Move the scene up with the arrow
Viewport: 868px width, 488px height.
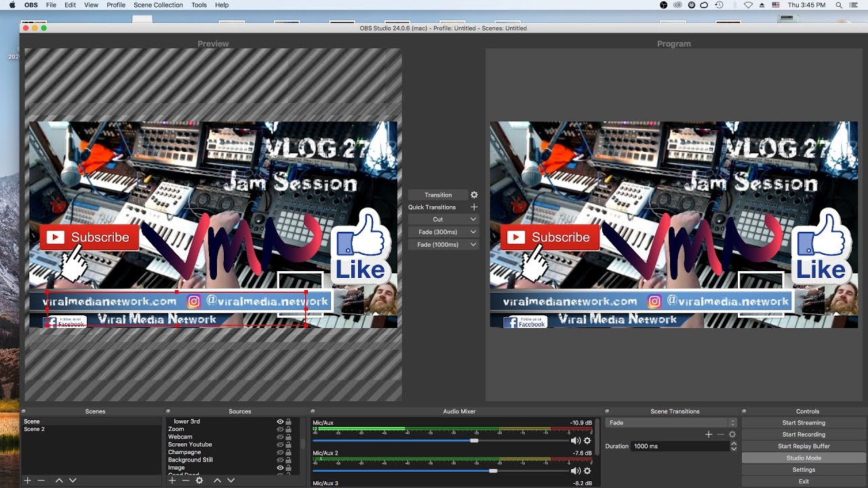[x=59, y=480]
